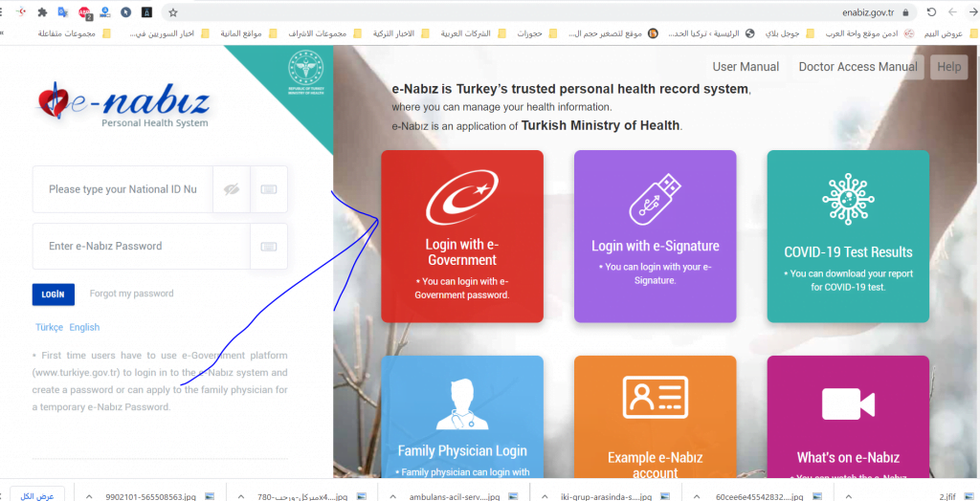
Task: Click the e-Signature USB stick icon
Action: click(655, 199)
